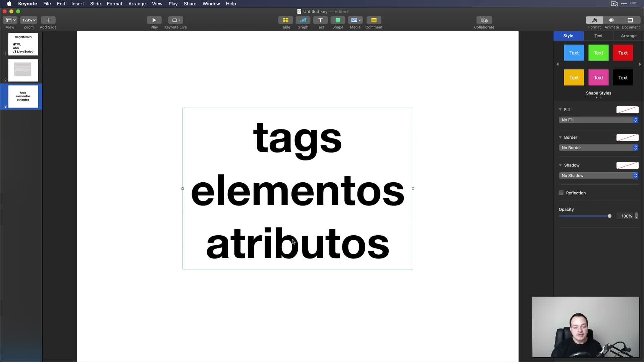Open the Window menu
This screenshot has width=644, height=362.
211,4
